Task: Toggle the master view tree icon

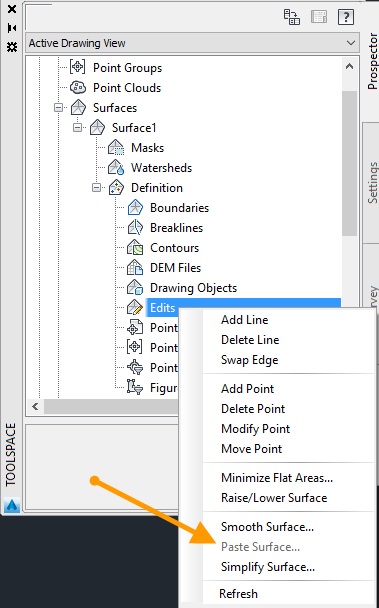Action: click(292, 17)
